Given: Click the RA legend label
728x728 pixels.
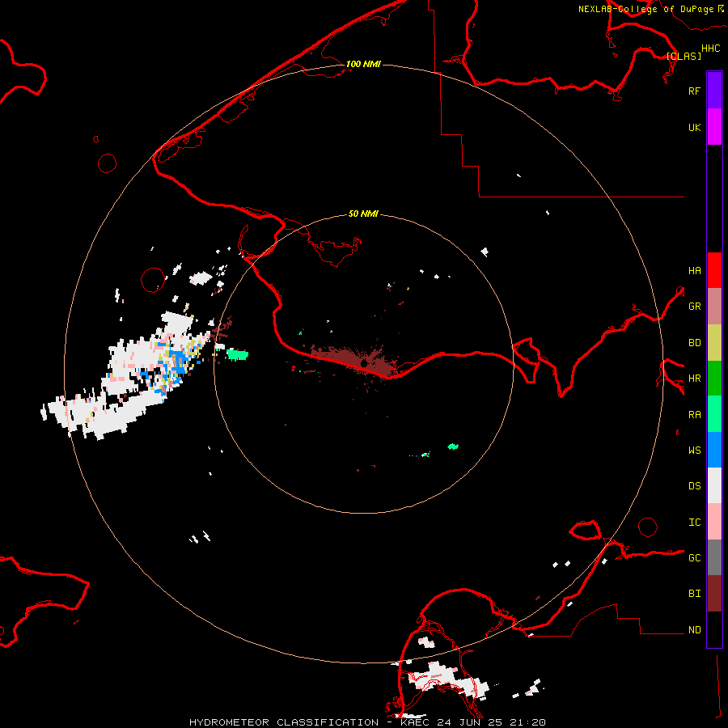Looking at the screenshot, I should pos(695,415).
